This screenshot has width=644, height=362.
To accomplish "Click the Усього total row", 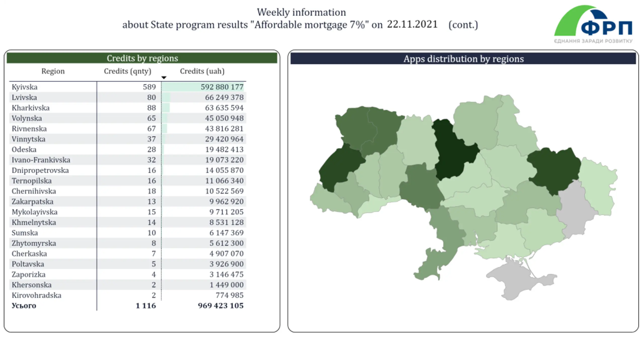I will tap(128, 306).
